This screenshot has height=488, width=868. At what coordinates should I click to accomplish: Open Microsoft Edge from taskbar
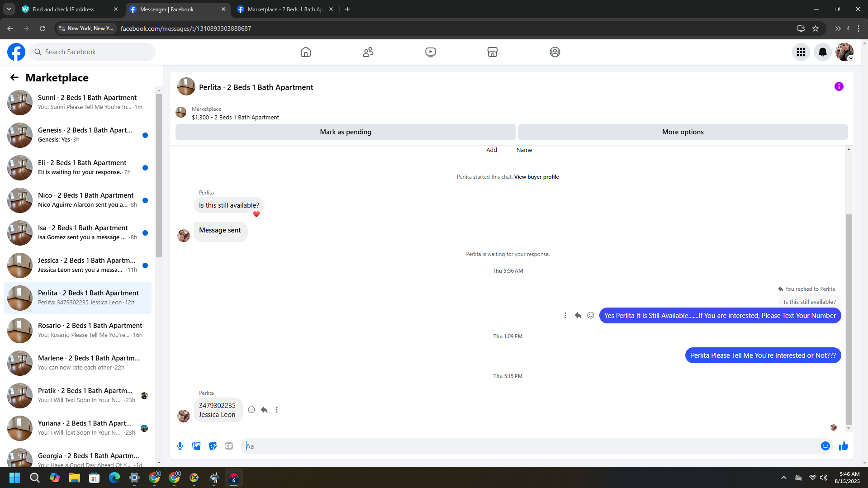click(x=114, y=478)
